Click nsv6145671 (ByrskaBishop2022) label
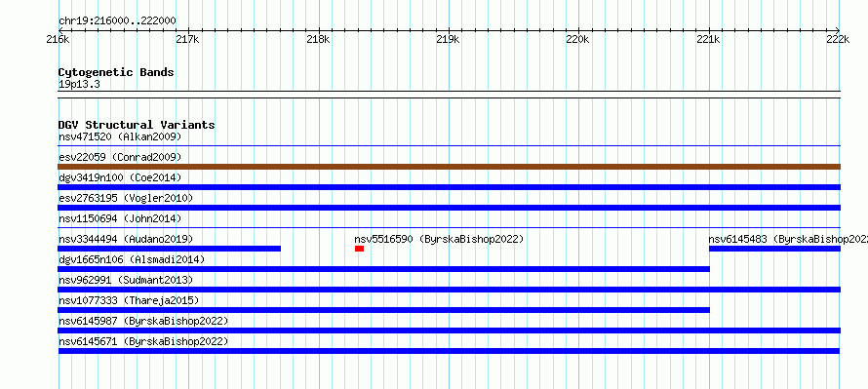The height and width of the screenshot is (389, 868). coord(142,341)
